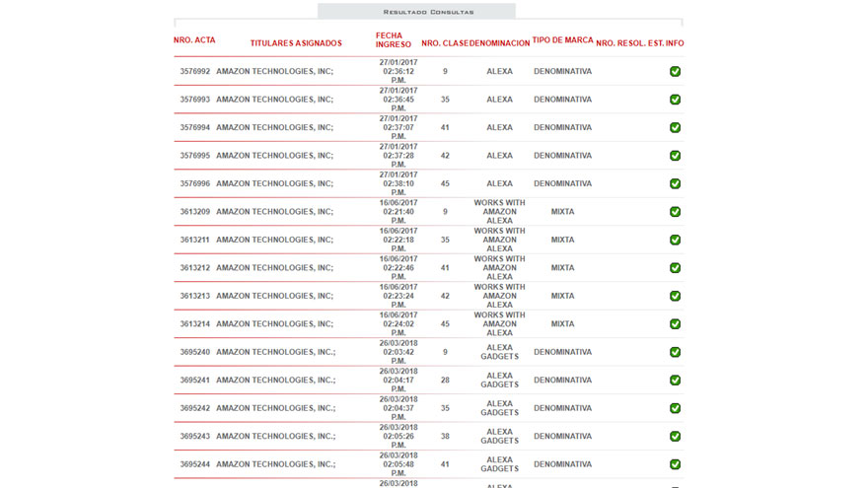The width and height of the screenshot is (868, 488).
Task: Select acta number 3695241 row
Action: click(x=194, y=381)
